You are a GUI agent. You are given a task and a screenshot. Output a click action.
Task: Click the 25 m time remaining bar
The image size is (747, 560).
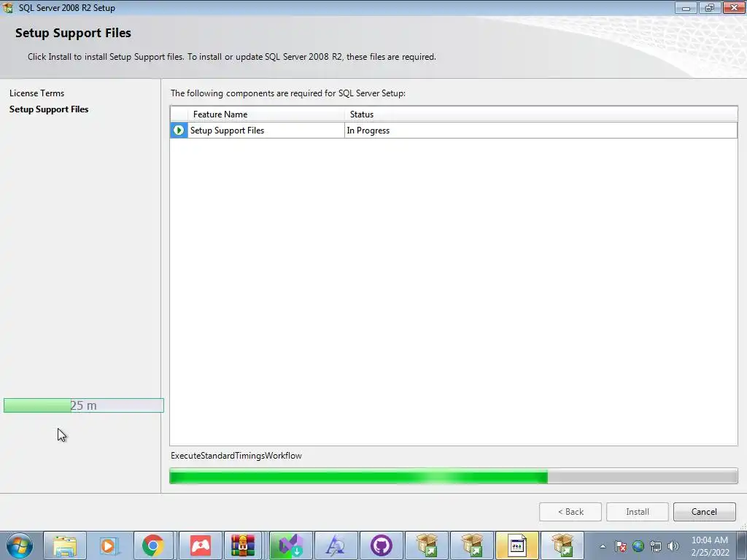point(84,405)
